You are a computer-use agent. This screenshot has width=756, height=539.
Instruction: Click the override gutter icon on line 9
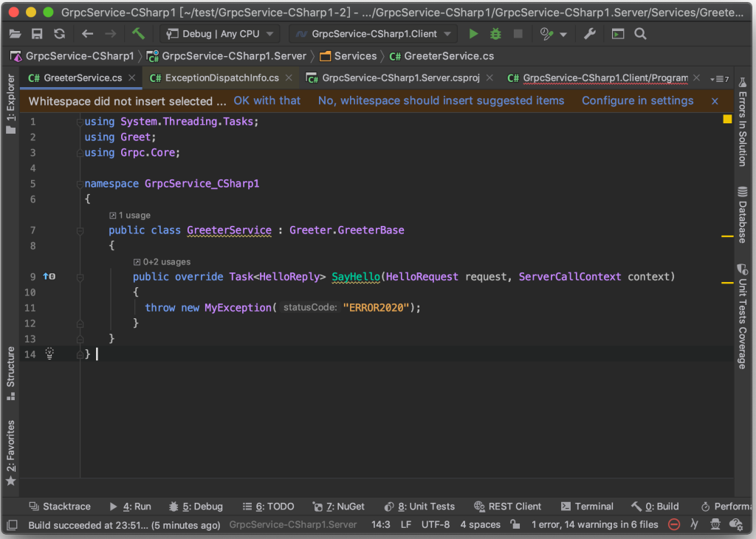[x=49, y=276]
